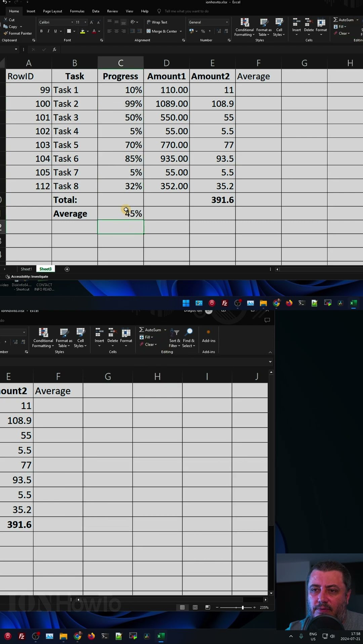Click Decrease Decimal icon in top window
363x644 pixels.
(x=227, y=31)
